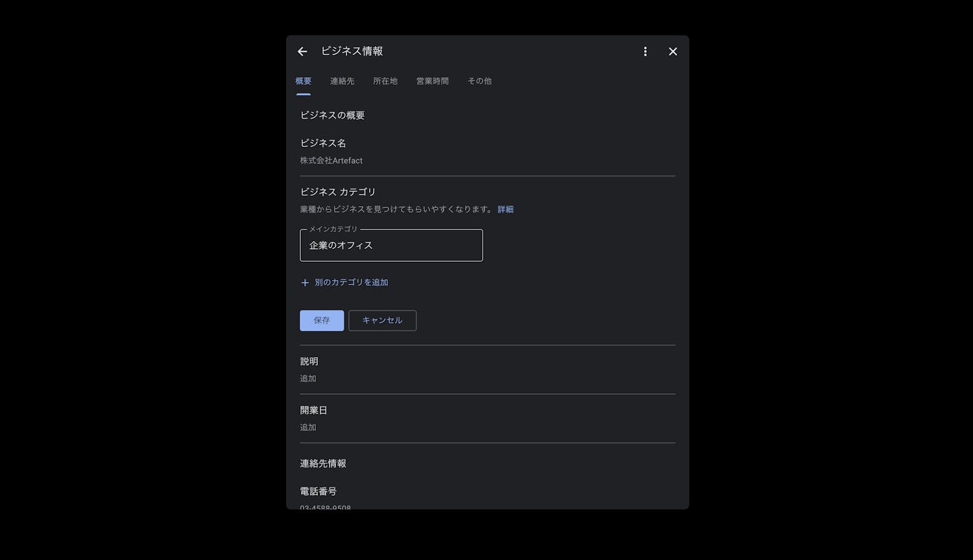
Task: Click the ビジネス カテゴリ heading
Action: coord(338,192)
